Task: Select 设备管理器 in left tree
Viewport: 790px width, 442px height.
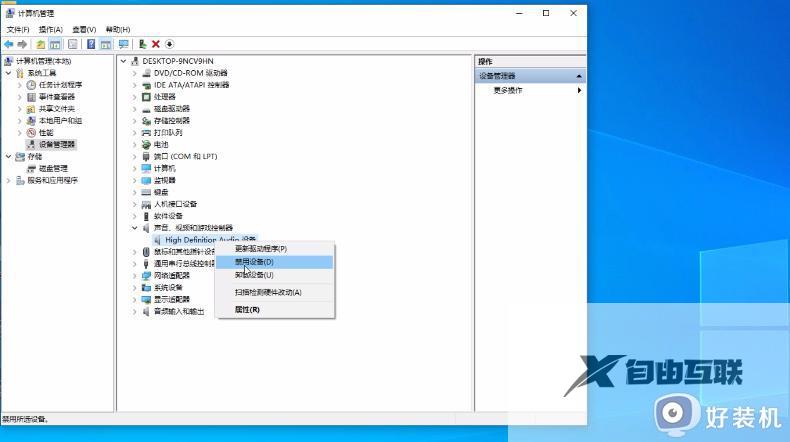Action: 57,144
